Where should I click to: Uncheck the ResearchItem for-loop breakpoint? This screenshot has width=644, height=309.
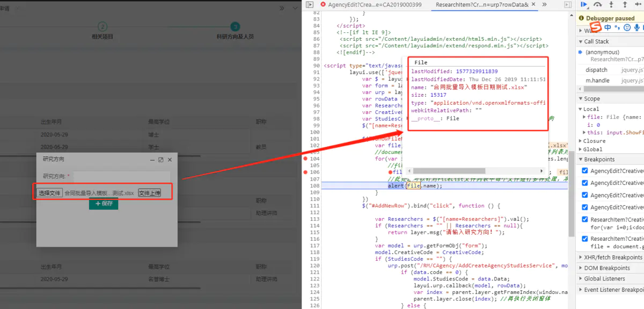(585, 219)
